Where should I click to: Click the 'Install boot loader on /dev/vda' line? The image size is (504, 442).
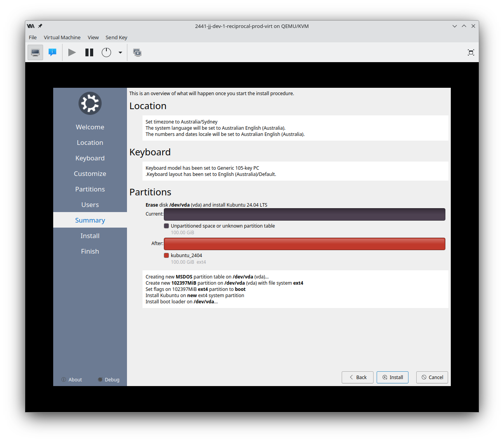click(x=181, y=301)
